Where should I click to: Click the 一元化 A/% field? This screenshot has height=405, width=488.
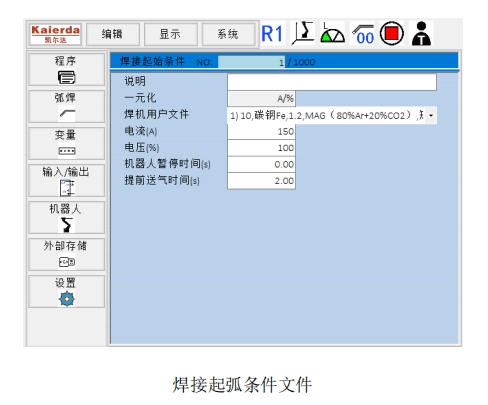[x=261, y=99]
